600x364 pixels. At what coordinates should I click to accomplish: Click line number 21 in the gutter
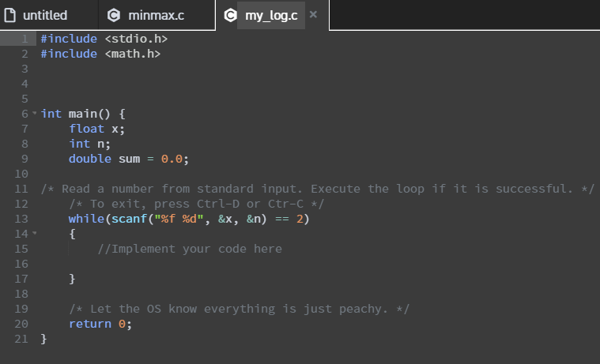click(x=21, y=339)
